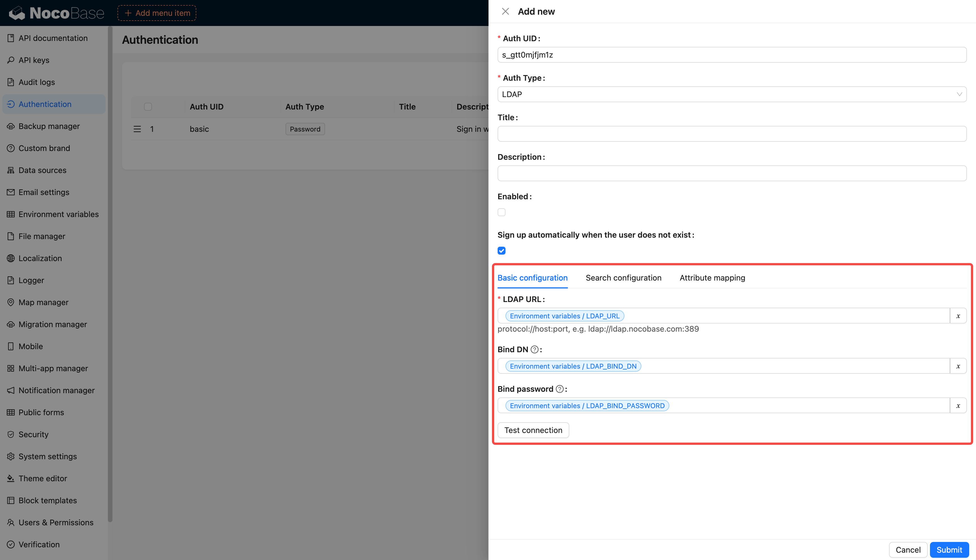Select all rows checkbox in table header
The width and height of the screenshot is (976, 560).
(148, 106)
